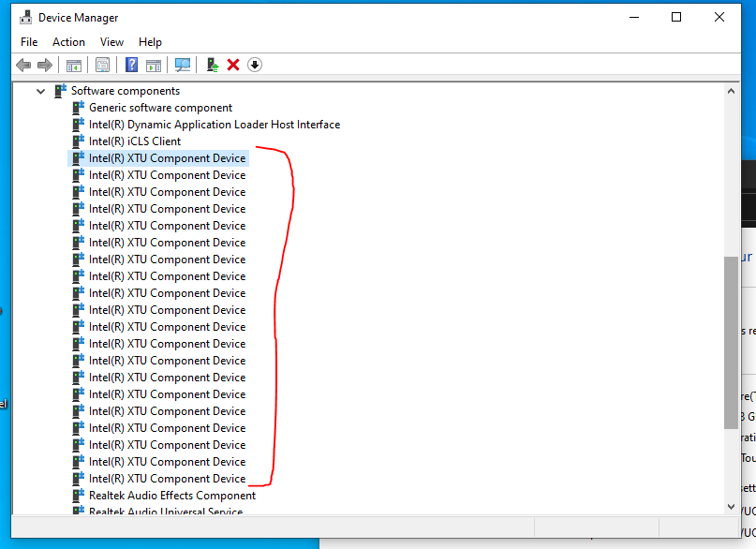756x549 pixels.
Task: Click the Software components category icon
Action: pyautogui.click(x=60, y=91)
